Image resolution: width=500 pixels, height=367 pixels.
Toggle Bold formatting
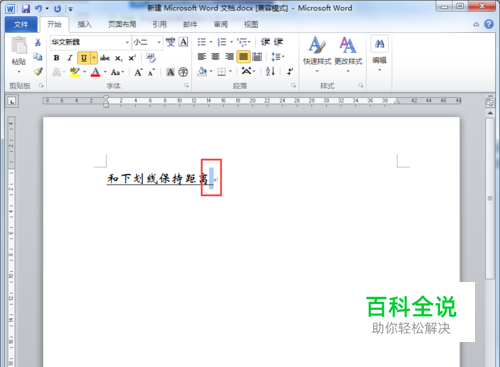click(56, 58)
